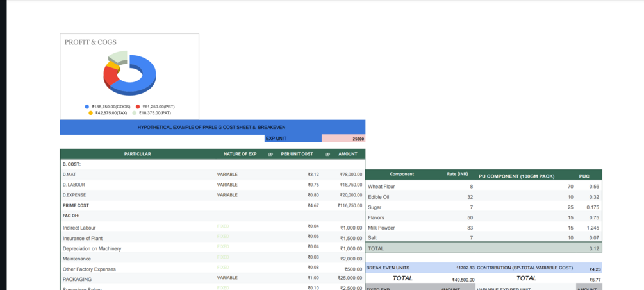Click the PER UNIT COST column header
The width and height of the screenshot is (644, 290).
point(297,154)
